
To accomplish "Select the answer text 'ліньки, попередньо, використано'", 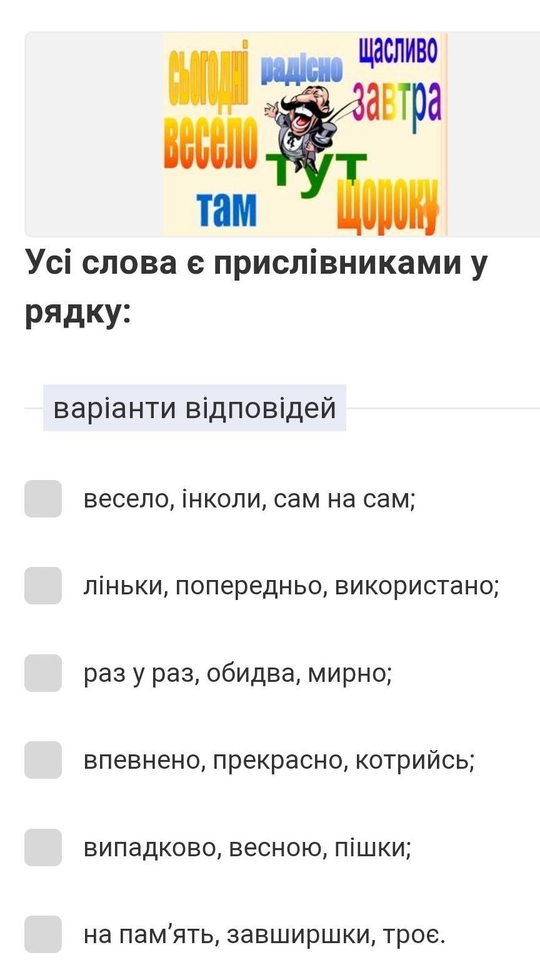I will (291, 586).
